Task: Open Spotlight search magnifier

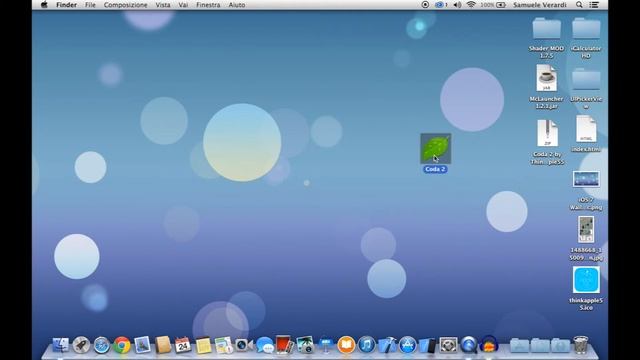Action: click(x=579, y=5)
